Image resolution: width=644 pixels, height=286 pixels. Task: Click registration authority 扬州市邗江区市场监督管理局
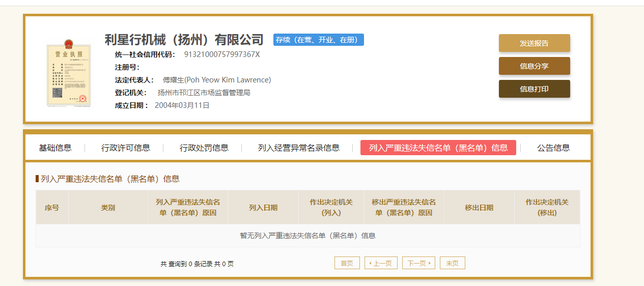204,93
